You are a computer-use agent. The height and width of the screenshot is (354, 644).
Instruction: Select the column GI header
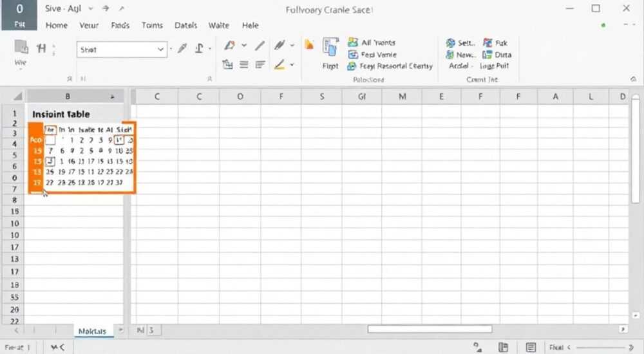(362, 97)
